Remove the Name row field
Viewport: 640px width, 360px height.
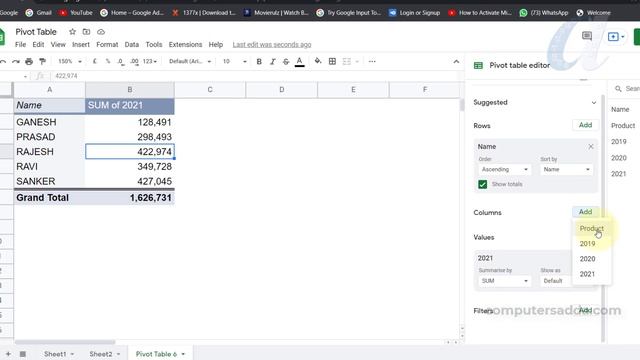591,146
